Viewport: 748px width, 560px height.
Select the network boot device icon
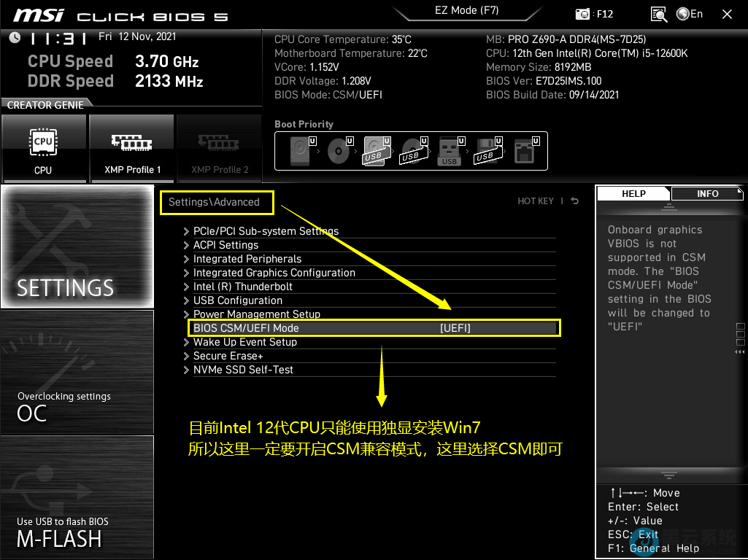pyautogui.click(x=523, y=151)
